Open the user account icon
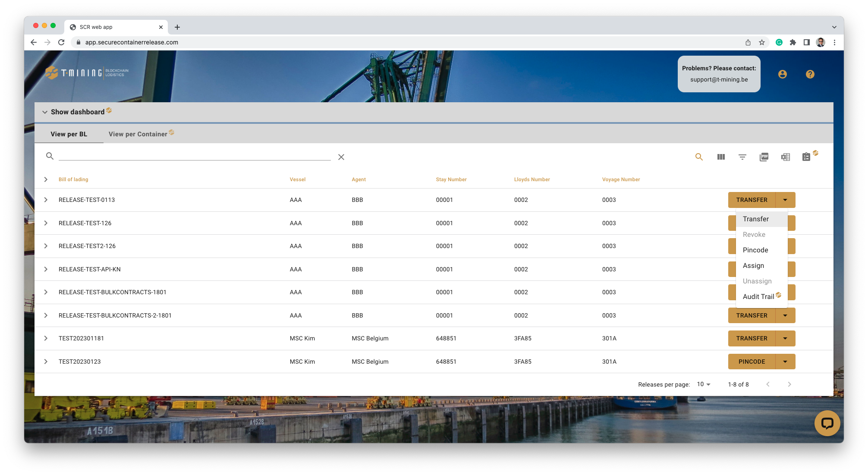This screenshot has width=868, height=475. click(782, 74)
